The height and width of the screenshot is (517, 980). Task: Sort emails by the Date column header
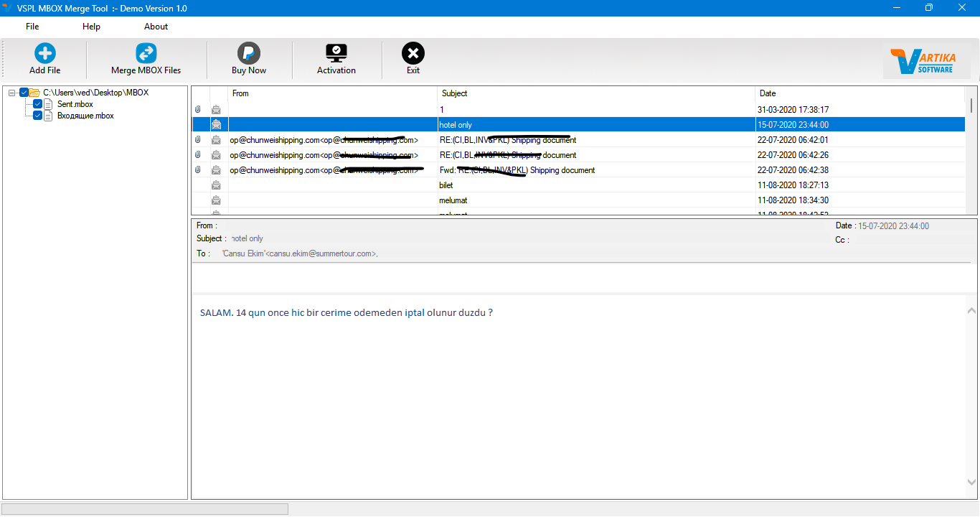[x=860, y=93]
